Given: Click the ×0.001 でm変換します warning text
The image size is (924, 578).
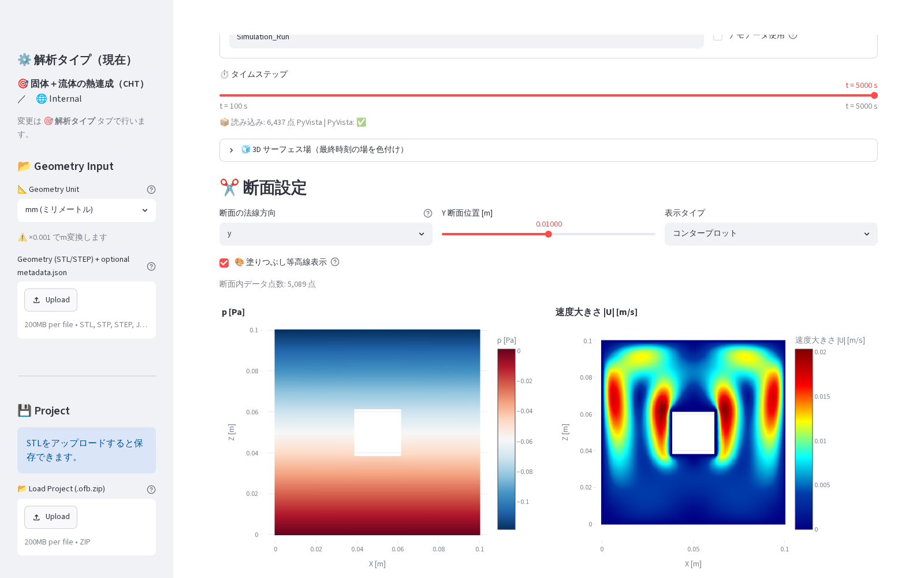Looking at the screenshot, I should point(62,238).
